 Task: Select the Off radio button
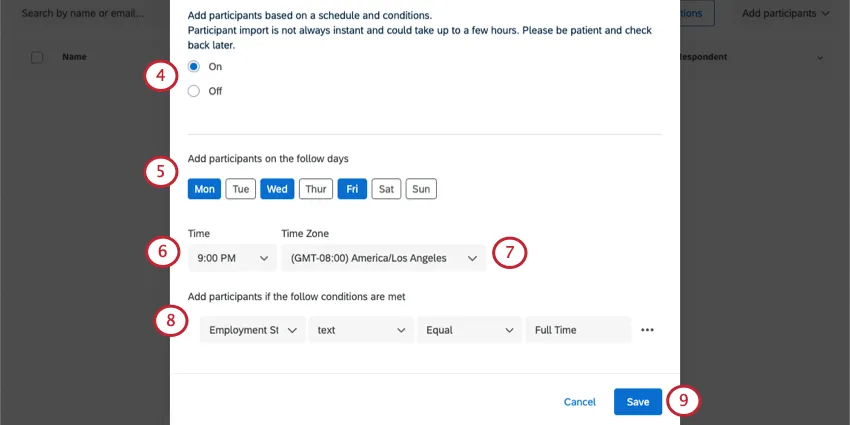pos(194,91)
